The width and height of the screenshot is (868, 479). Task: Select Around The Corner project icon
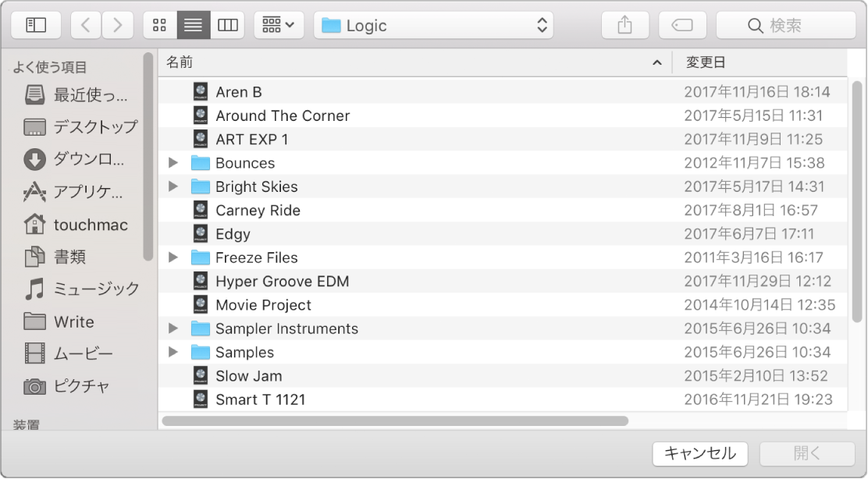coord(201,115)
